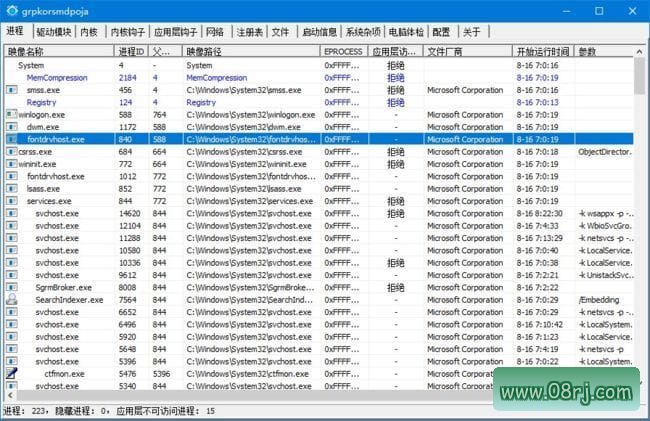This screenshot has height=421, width=650.
Task: Click the icon of svchost.exe PID 6652
Action: point(12,312)
